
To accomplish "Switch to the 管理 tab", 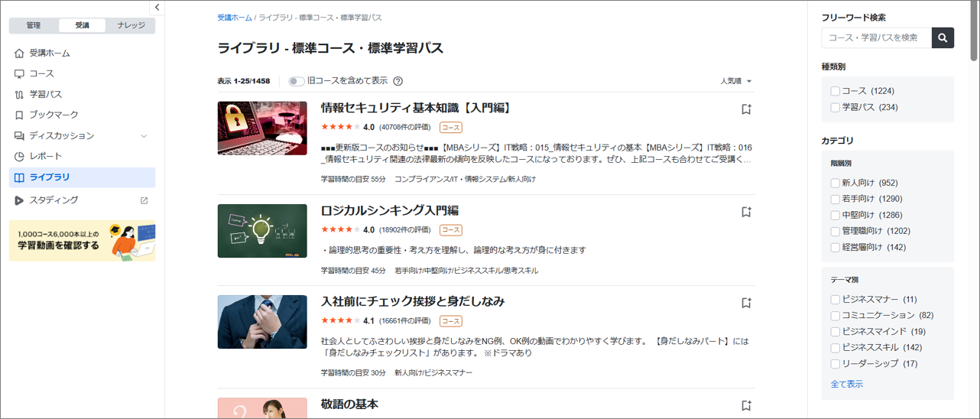I will click(34, 25).
